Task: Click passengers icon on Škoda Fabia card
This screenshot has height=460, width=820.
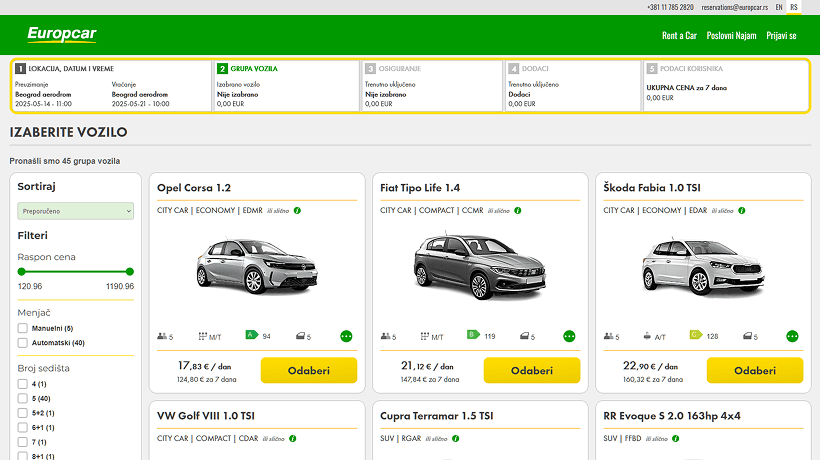Action: (608, 336)
